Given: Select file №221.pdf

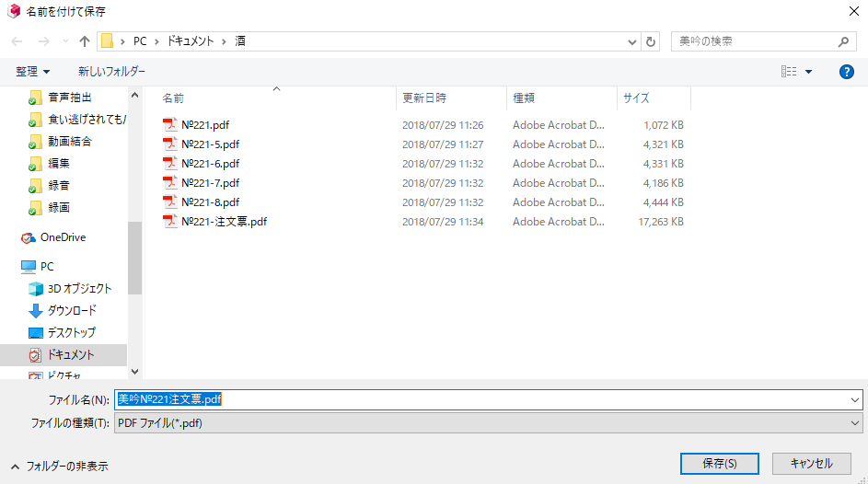Looking at the screenshot, I should tap(205, 125).
